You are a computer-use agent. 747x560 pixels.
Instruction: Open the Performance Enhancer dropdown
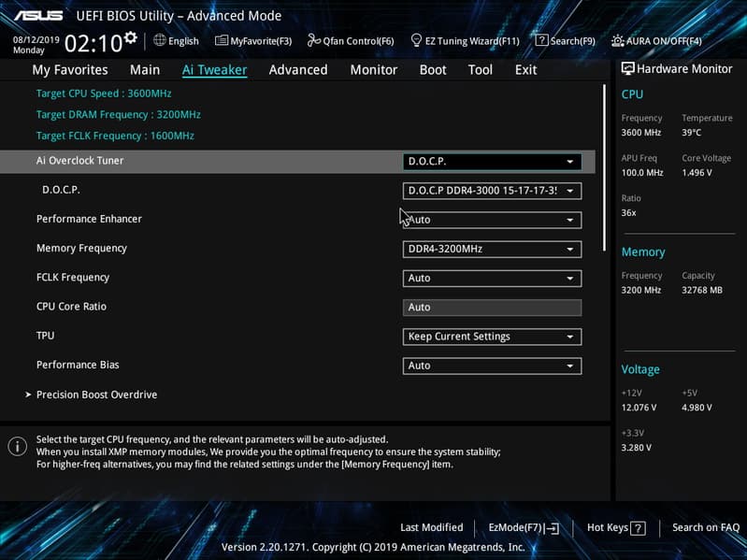click(x=492, y=220)
